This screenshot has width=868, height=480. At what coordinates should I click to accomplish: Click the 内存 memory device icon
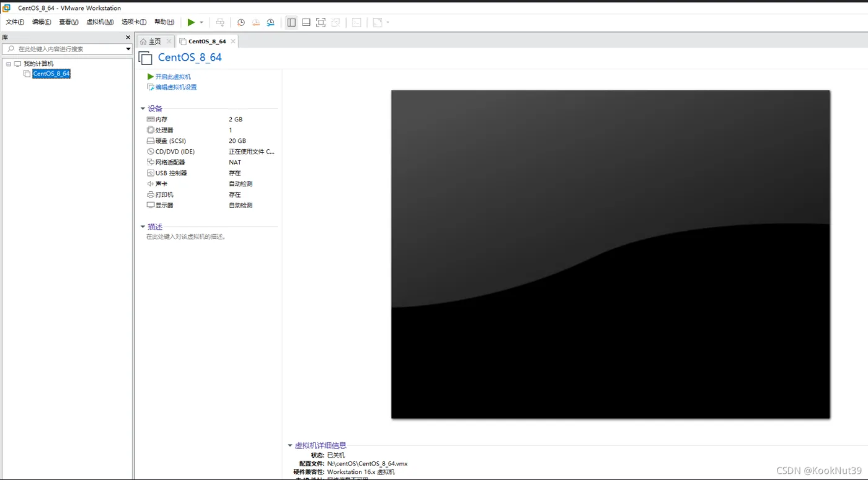click(x=151, y=119)
